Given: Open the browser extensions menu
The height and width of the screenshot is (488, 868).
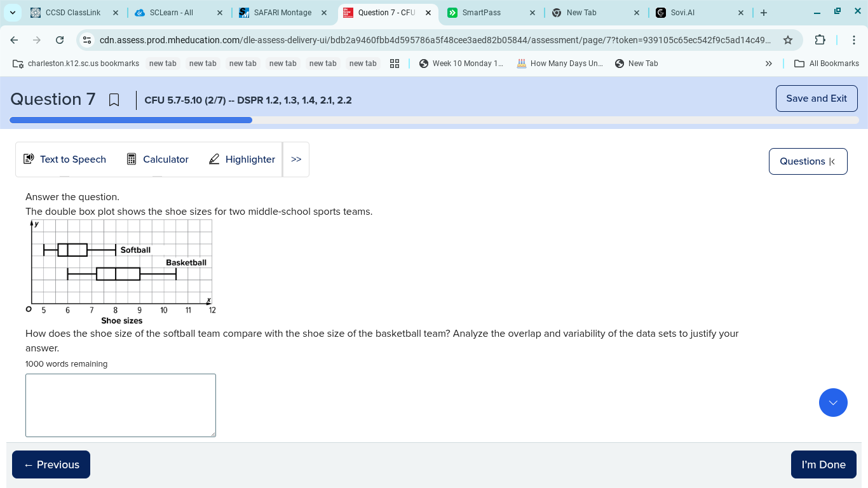Looking at the screenshot, I should [x=820, y=40].
